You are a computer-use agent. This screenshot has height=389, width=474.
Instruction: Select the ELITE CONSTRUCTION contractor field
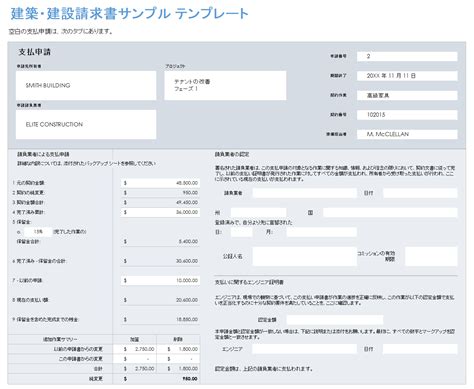tap(86, 124)
